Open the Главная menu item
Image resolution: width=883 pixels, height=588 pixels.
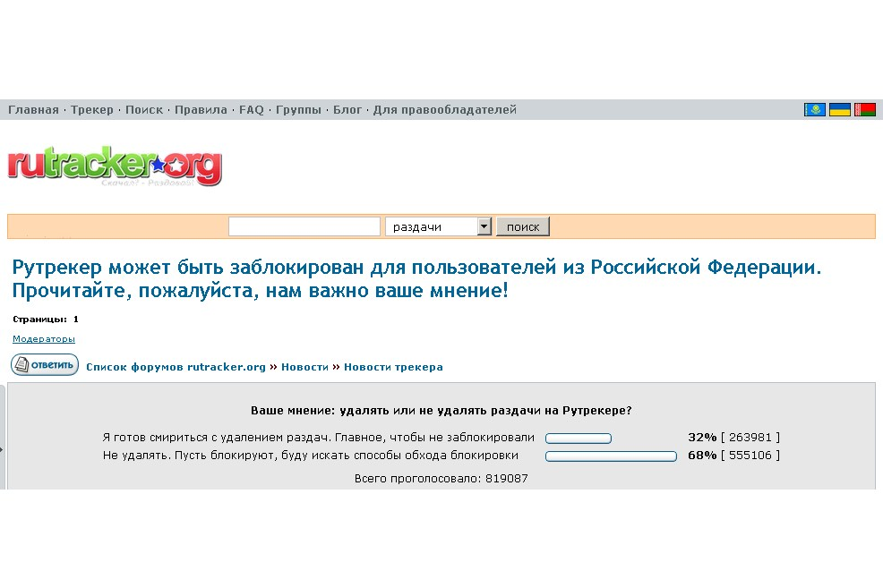[33, 110]
